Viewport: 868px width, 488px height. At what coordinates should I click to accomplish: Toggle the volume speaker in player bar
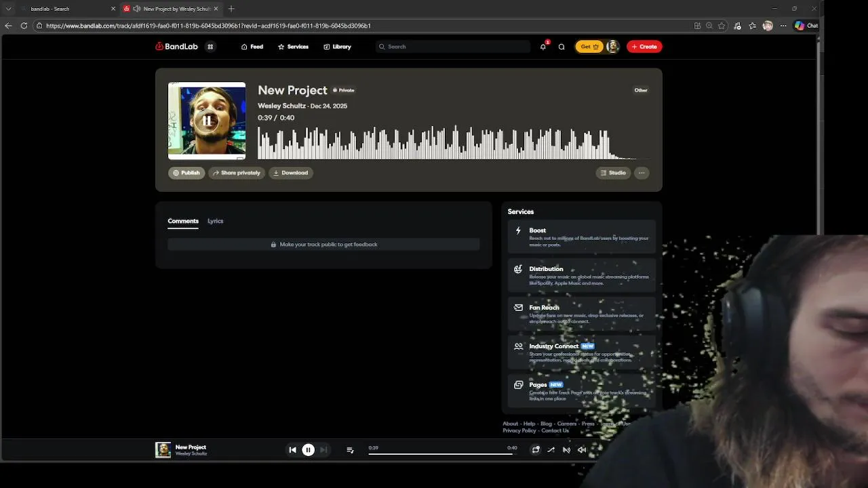(582, 449)
